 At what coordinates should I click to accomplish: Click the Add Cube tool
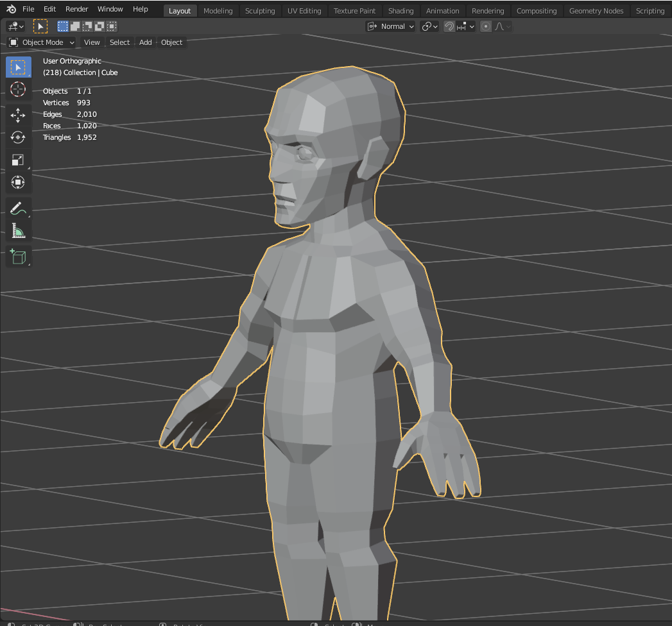(18, 257)
